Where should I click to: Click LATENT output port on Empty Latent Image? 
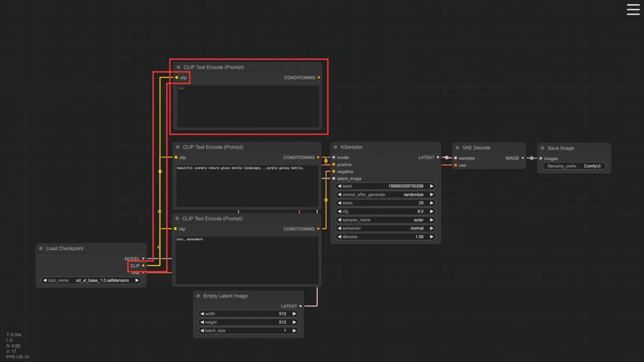tap(301, 306)
